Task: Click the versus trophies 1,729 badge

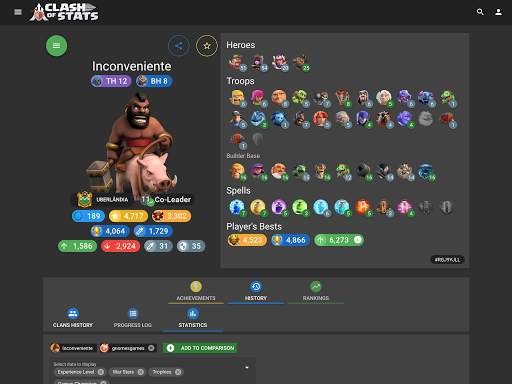Action: point(153,231)
